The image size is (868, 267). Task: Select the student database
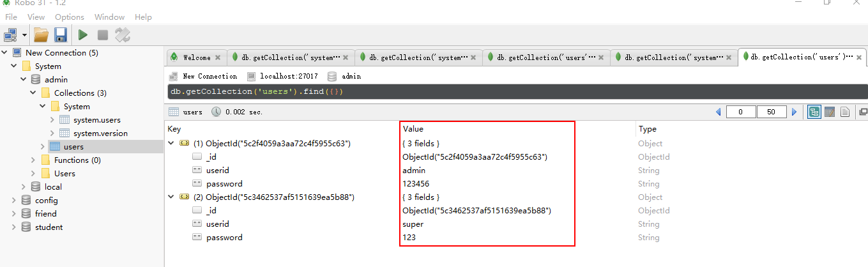pos(49,227)
